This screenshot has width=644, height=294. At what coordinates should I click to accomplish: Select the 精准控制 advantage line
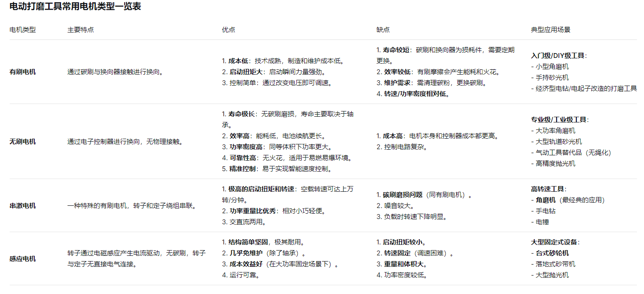point(277,169)
